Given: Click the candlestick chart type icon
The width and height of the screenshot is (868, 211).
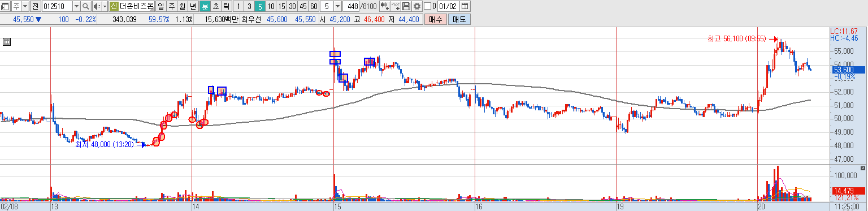Looking at the screenshot, I should click(385, 6).
